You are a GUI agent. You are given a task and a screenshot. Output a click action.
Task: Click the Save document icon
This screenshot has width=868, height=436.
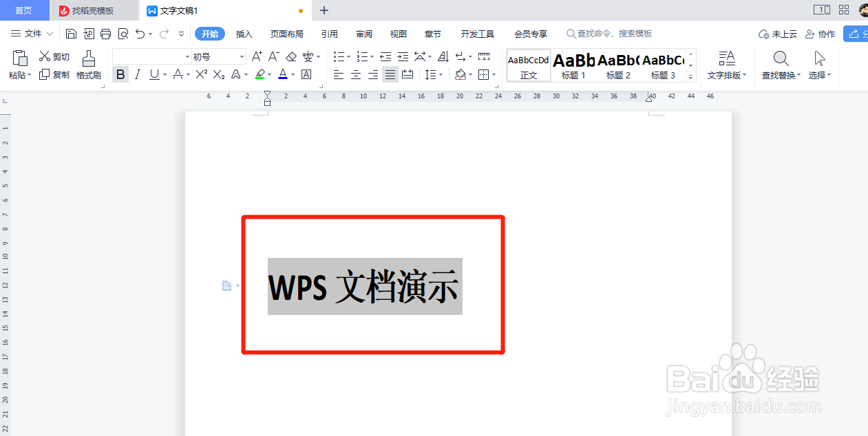[x=72, y=34]
